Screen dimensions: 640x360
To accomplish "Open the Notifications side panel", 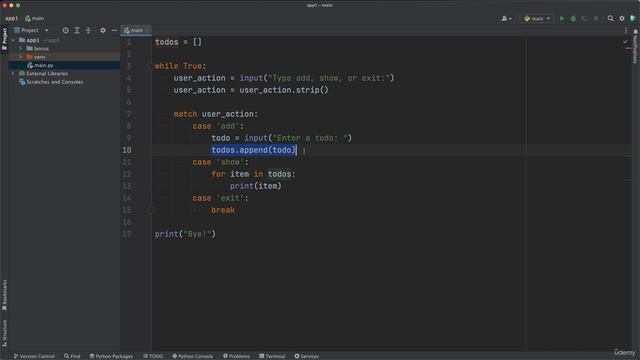I will click(635, 46).
